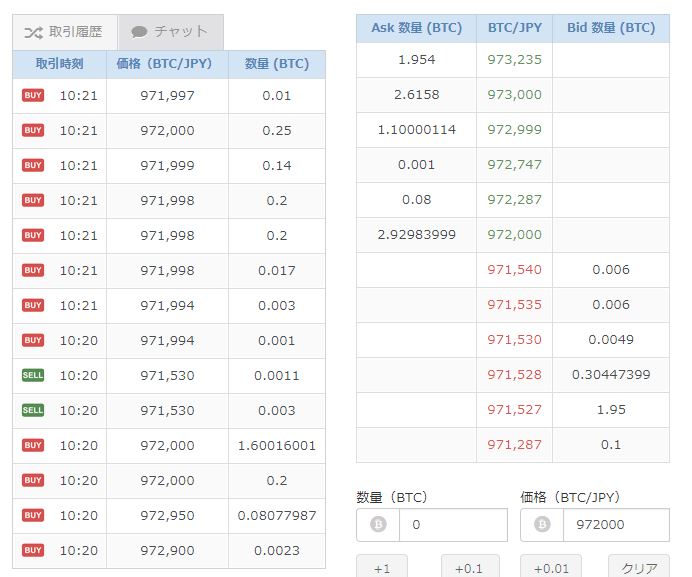Viewport: 692px width, 577px height.
Task: Click the BUY badge for 1.60016001 trade
Action: 33,445
